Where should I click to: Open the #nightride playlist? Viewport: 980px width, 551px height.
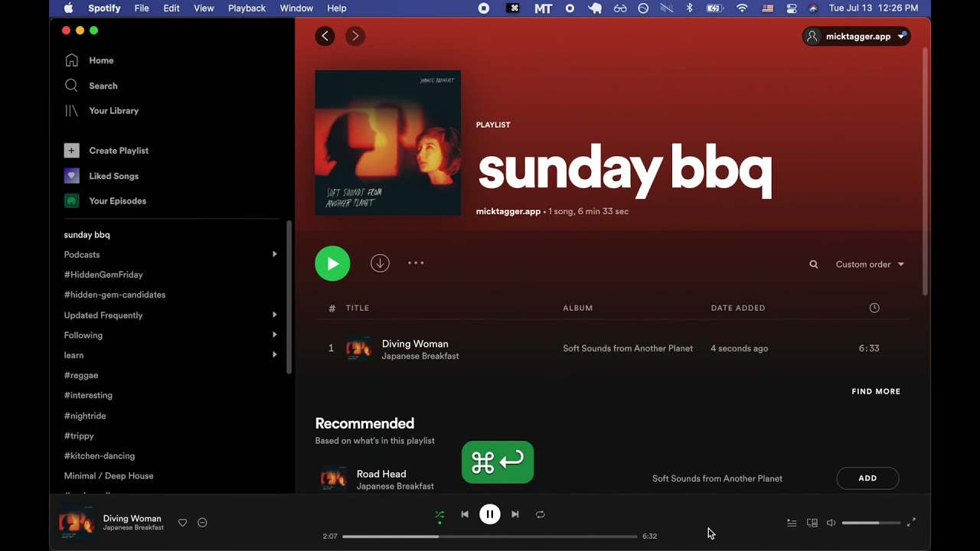click(85, 416)
